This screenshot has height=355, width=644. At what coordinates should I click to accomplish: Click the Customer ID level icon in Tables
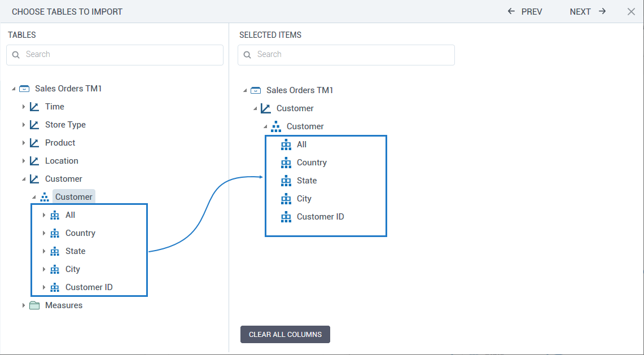pyautogui.click(x=55, y=287)
